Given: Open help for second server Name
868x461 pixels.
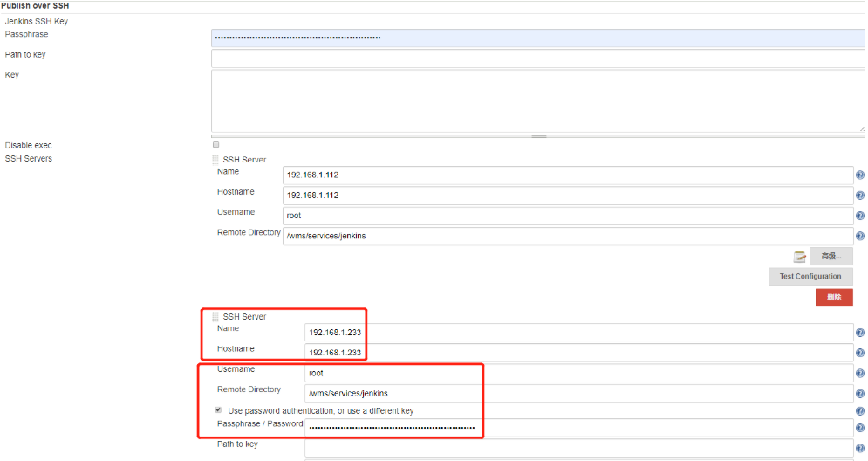Looking at the screenshot, I should pyautogui.click(x=859, y=333).
